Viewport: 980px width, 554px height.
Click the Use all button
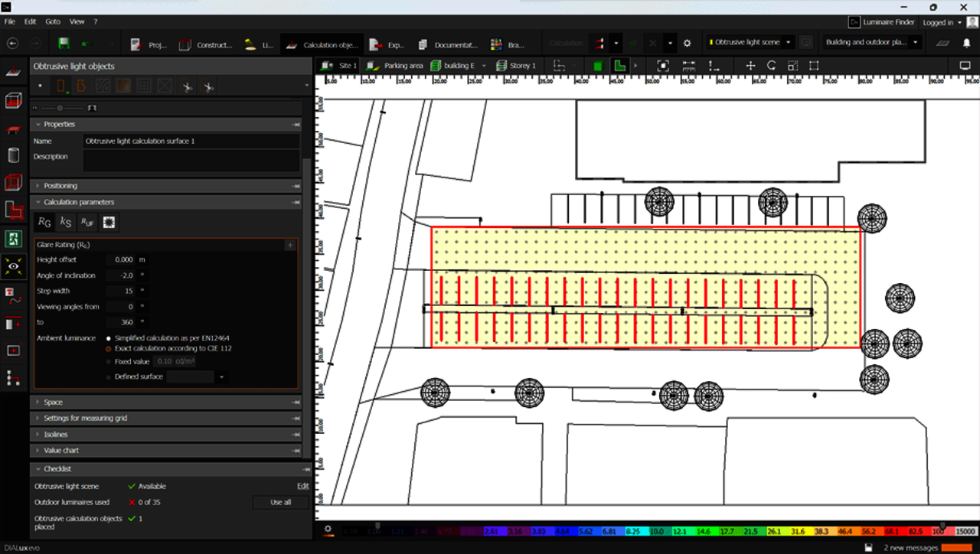click(x=280, y=503)
